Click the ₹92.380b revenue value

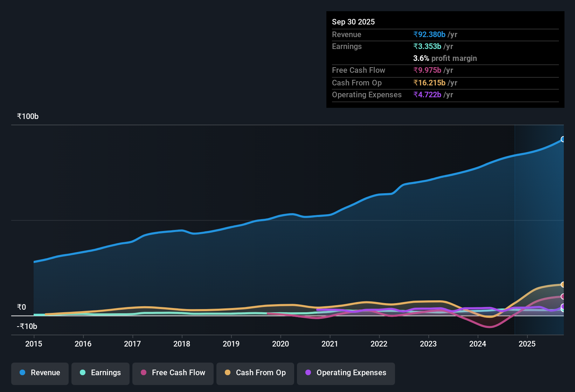click(430, 34)
